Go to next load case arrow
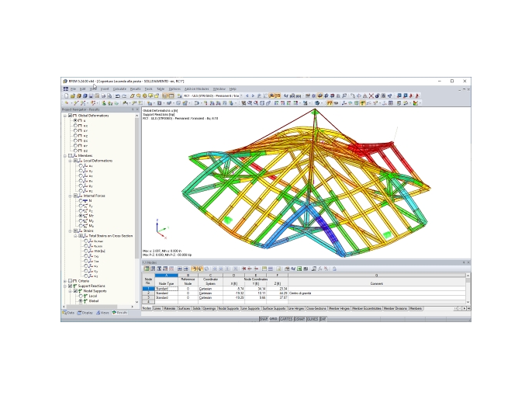This screenshot has width=532, height=399. pos(253,96)
